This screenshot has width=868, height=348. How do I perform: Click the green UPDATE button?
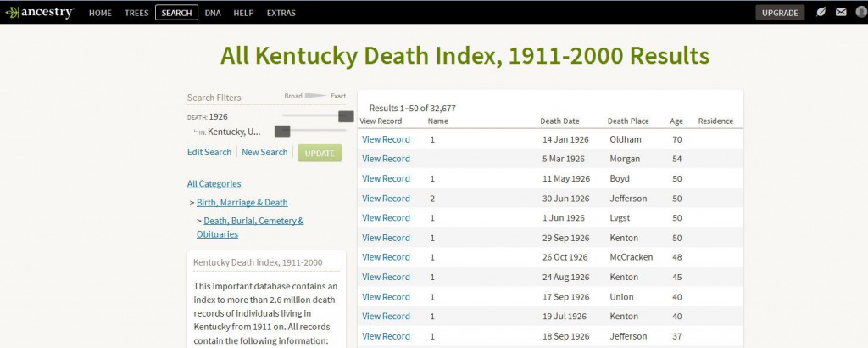tap(320, 153)
